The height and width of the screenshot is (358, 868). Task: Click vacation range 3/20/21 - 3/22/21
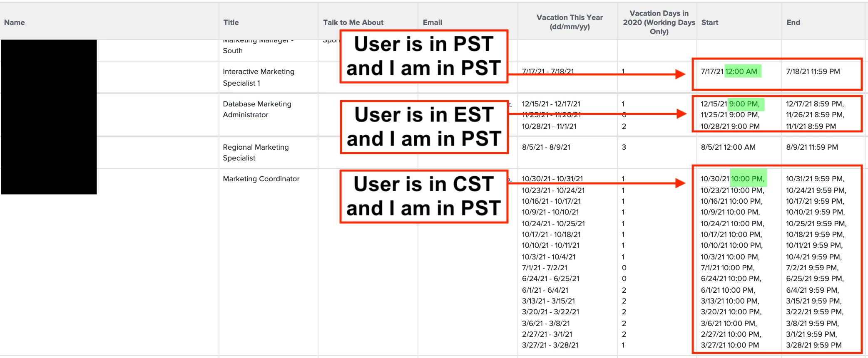coord(550,312)
